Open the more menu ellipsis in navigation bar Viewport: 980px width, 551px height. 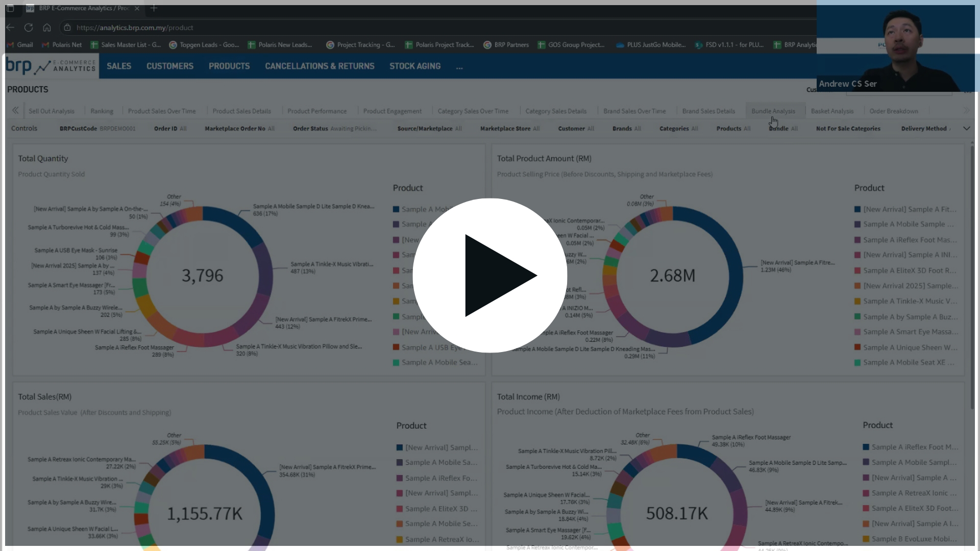click(459, 67)
